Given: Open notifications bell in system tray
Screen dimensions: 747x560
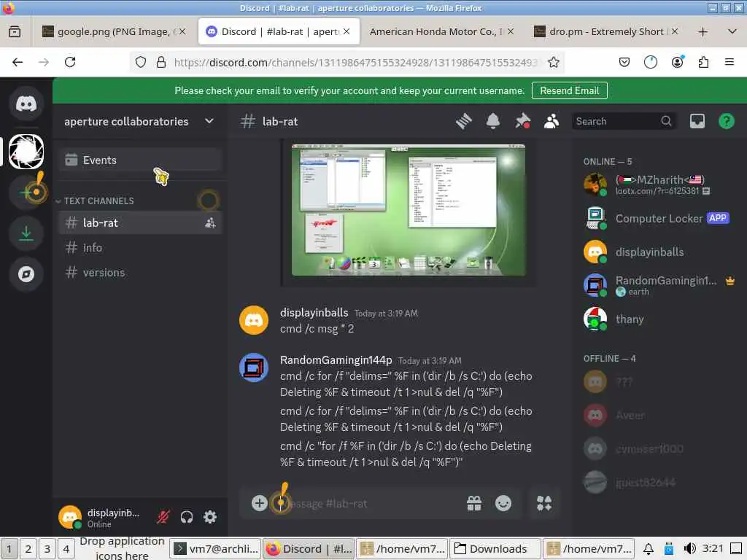Looking at the screenshot, I should pyautogui.click(x=648, y=549).
